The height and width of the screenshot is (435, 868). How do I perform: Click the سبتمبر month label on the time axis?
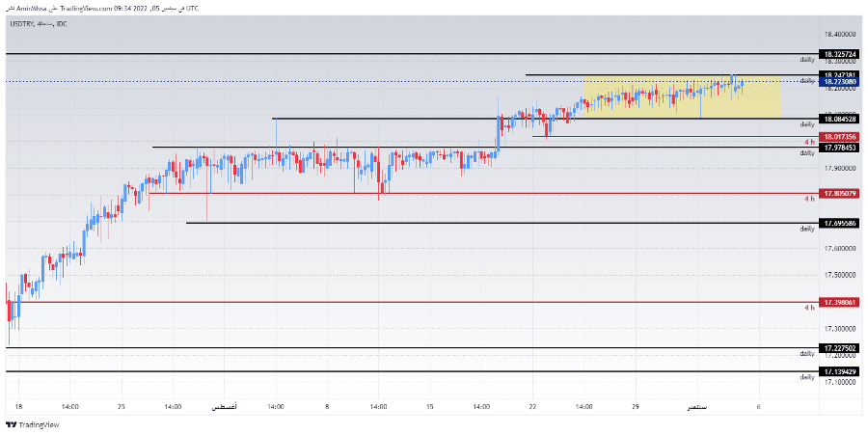click(697, 407)
